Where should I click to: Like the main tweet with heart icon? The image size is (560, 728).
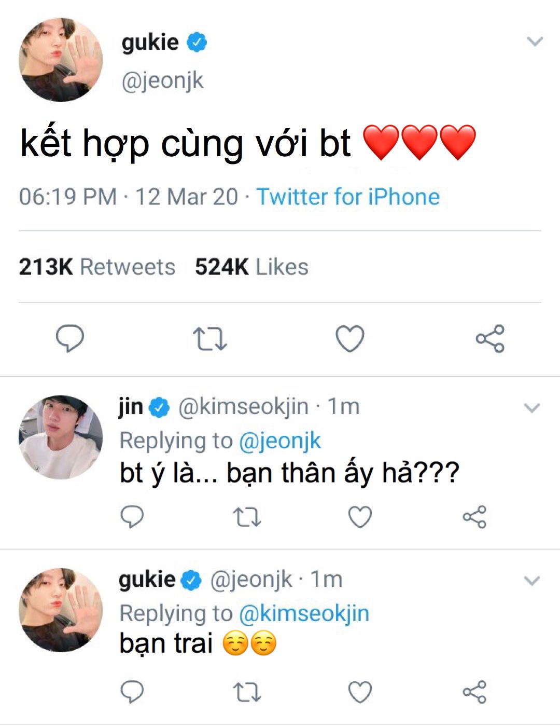pos(350,339)
